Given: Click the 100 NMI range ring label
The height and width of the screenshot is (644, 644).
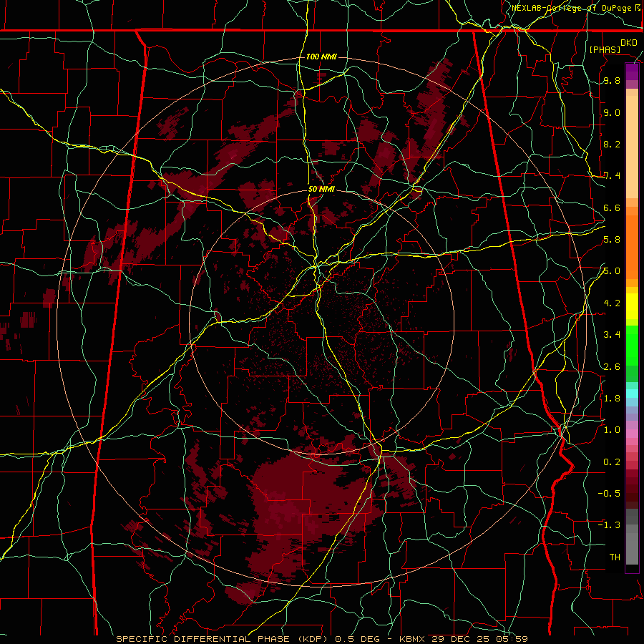Looking at the screenshot, I should 321,57.
